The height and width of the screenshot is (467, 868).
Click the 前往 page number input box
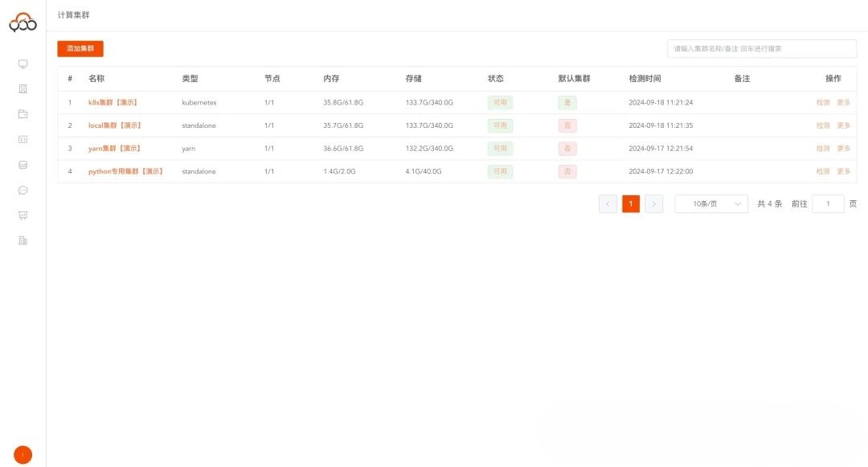coord(828,204)
